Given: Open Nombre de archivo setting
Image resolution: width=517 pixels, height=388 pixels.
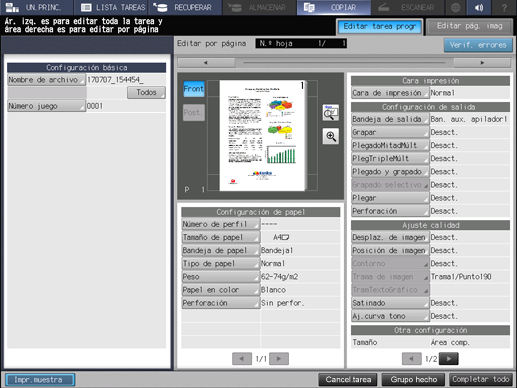Looking at the screenshot, I should click(x=46, y=80).
